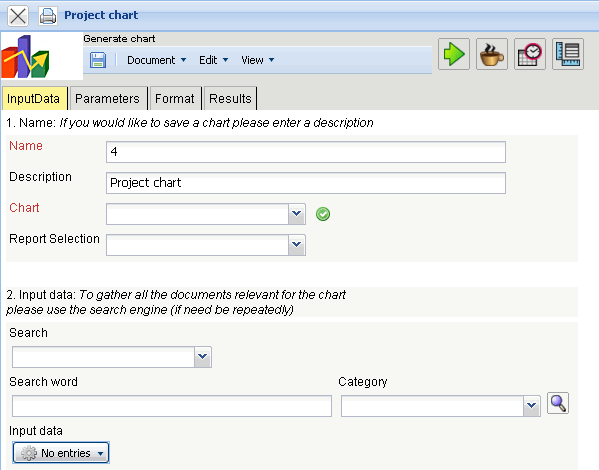
Task: Expand the Search combo box
Action: (x=202, y=357)
